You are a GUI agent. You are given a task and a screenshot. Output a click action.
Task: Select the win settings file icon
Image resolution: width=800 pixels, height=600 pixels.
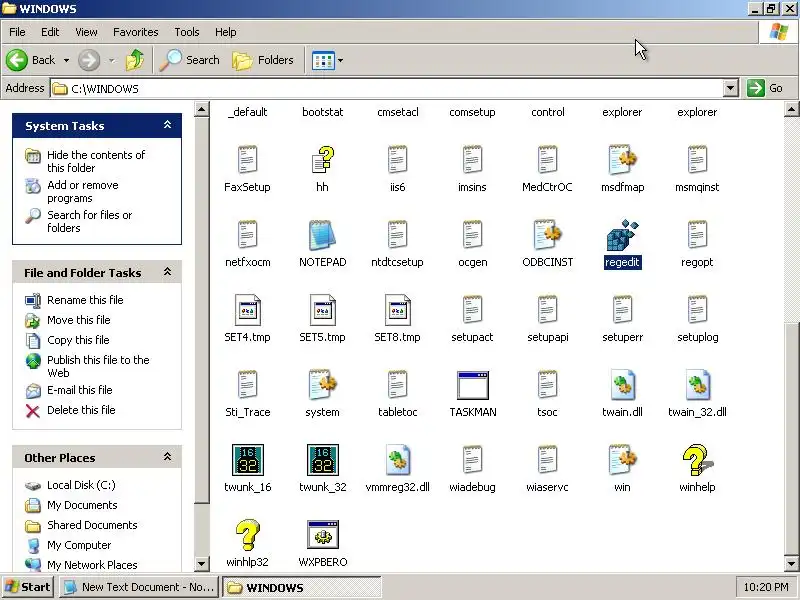pyautogui.click(x=622, y=460)
